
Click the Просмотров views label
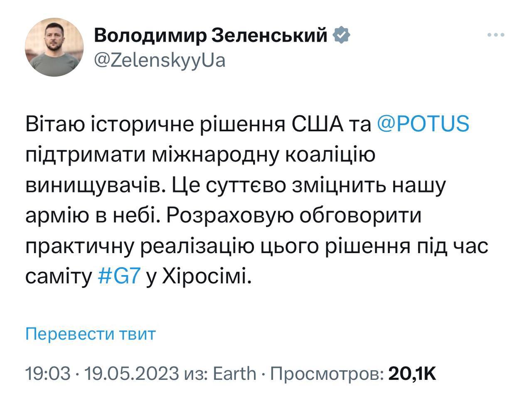point(327,373)
